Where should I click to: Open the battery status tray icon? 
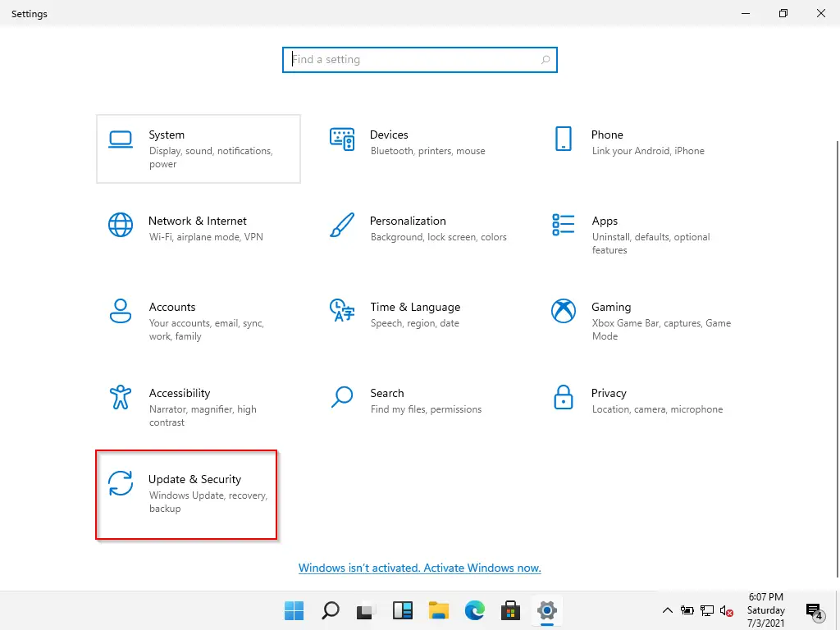687,610
